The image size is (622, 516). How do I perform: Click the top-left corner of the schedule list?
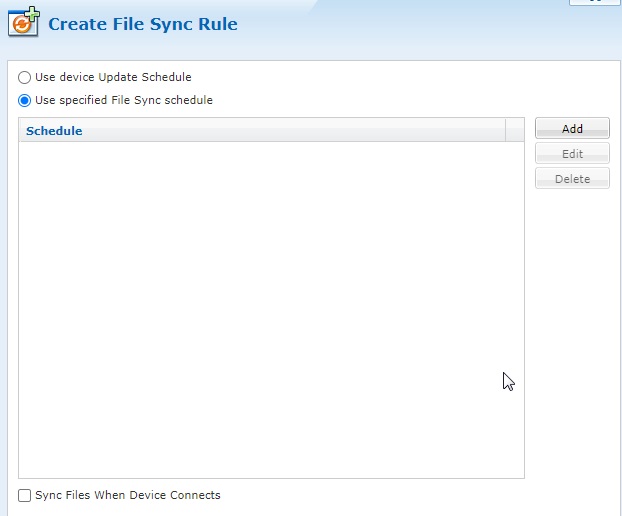pos(22,146)
